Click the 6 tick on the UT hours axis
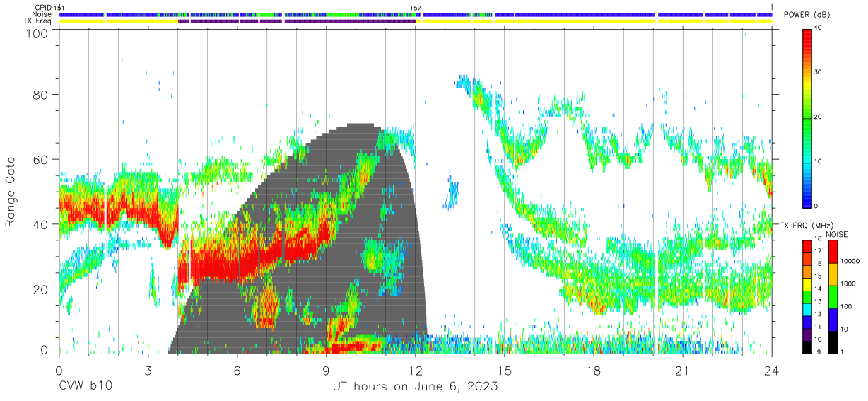Viewport: 868px width, 401px height. point(237,370)
